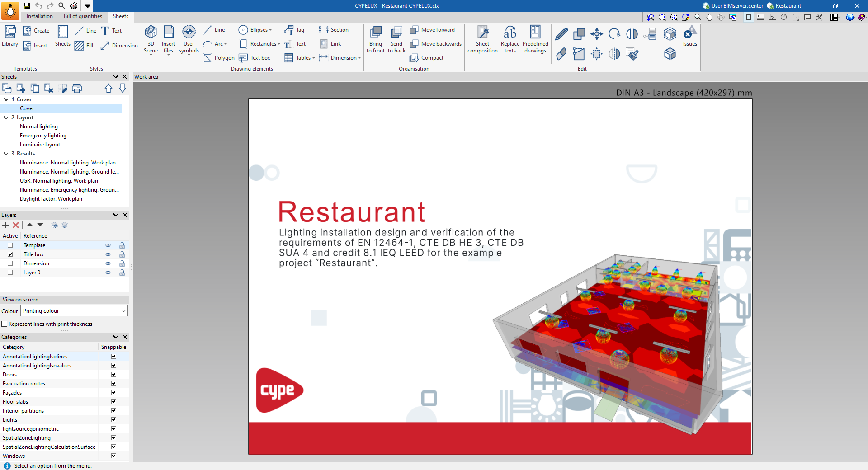Viewport: 868px width, 470px height.
Task: Click the cype logo on the cover
Action: pos(279,390)
